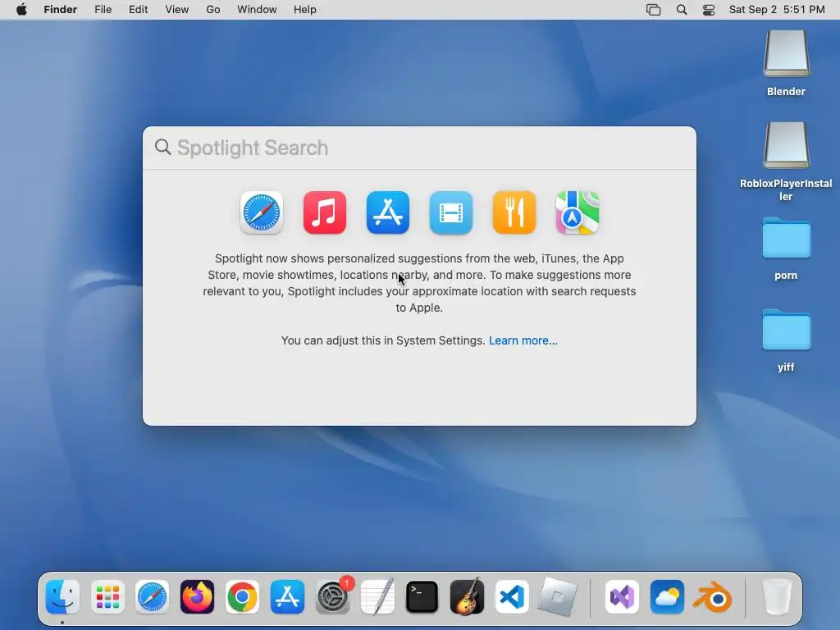Open App Store icon in Spotlight panel
This screenshot has height=630, width=840.
(x=388, y=212)
